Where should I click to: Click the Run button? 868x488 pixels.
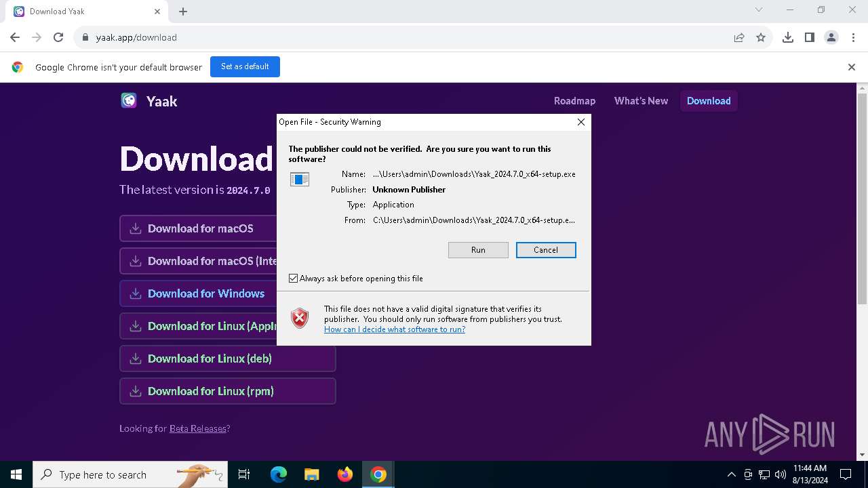point(478,250)
